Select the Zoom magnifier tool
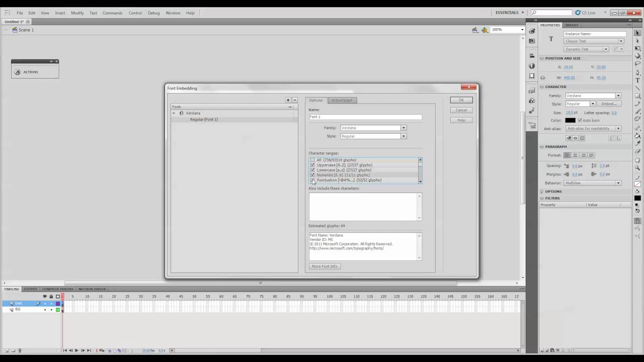644x362 pixels. coord(637,168)
